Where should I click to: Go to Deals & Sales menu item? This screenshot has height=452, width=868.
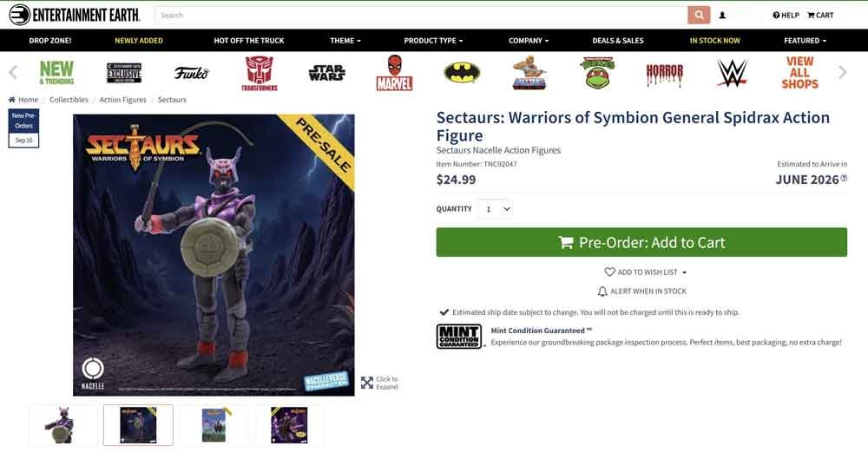click(x=618, y=41)
